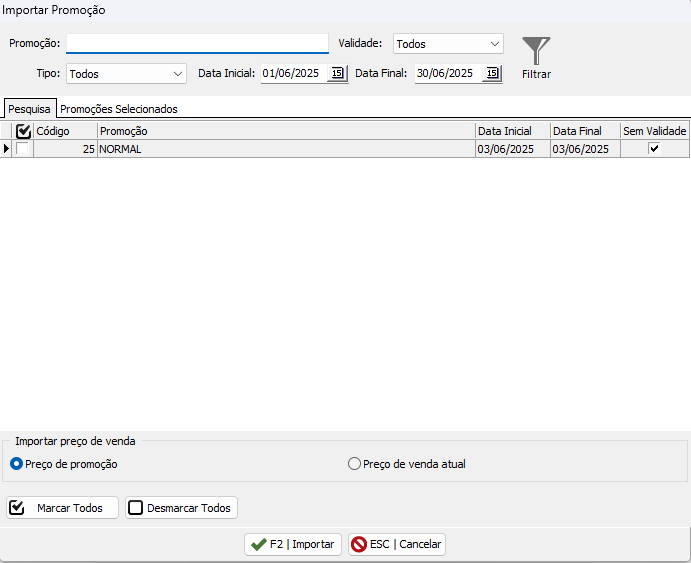Image resolution: width=691 pixels, height=563 pixels.
Task: Click the select-all checkbox in the grid header
Action: tap(24, 131)
